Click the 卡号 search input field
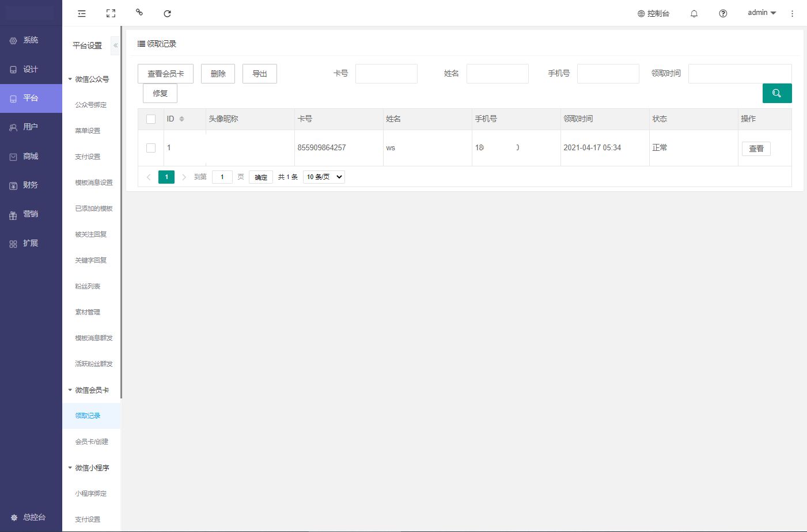 pos(386,74)
